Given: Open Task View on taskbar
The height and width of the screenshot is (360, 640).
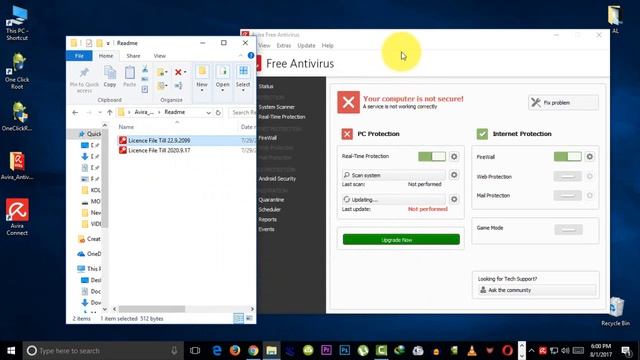Looking at the screenshot, I should [195, 351].
